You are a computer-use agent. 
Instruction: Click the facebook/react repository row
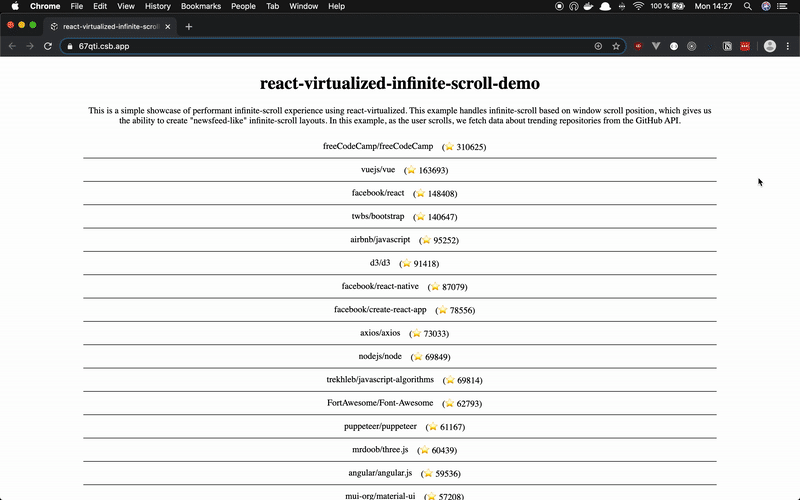pos(400,193)
